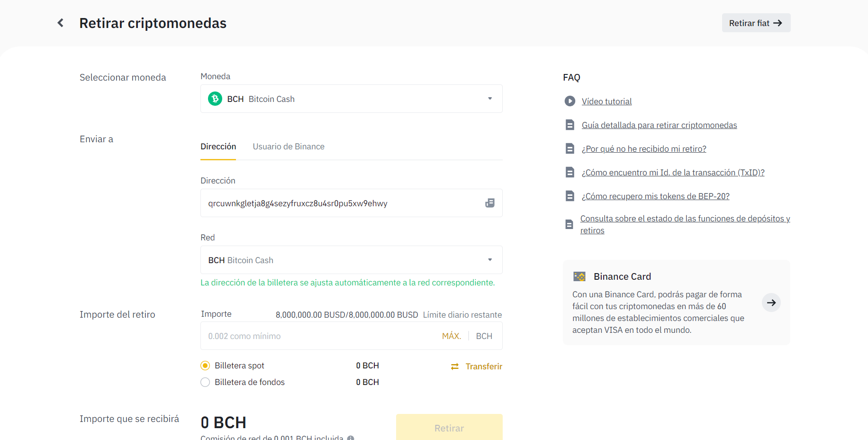This screenshot has width=868, height=440.
Task: Open ¿Cómo recupero mis tokens de BEP-20?
Action: pyautogui.click(x=655, y=196)
